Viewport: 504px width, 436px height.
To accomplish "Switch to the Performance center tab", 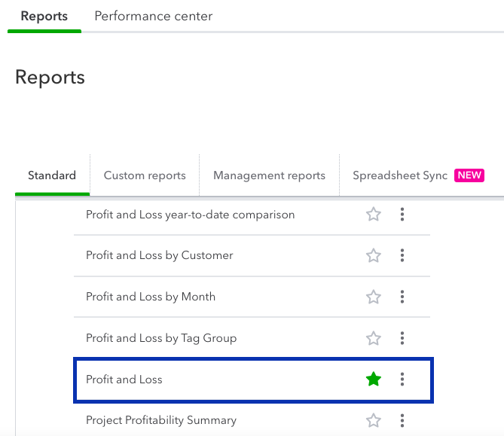I will [154, 16].
